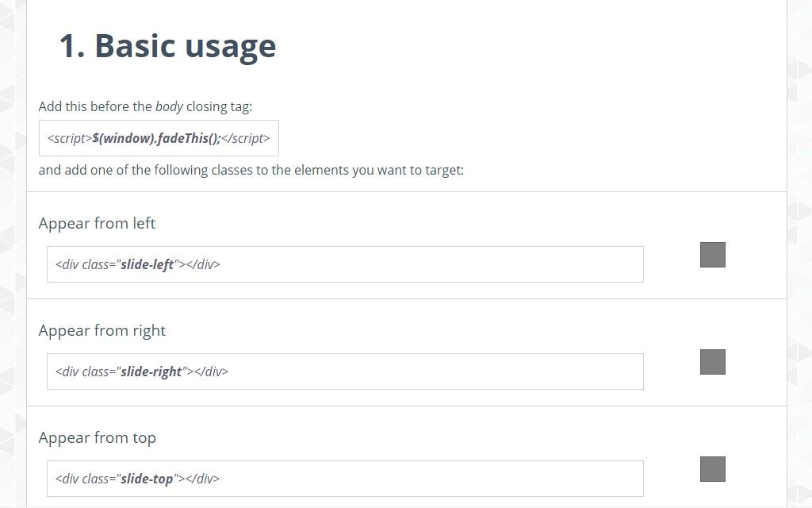Click the 'Appear from right' heading
Viewport: 812px width, 508px height.
(x=102, y=331)
